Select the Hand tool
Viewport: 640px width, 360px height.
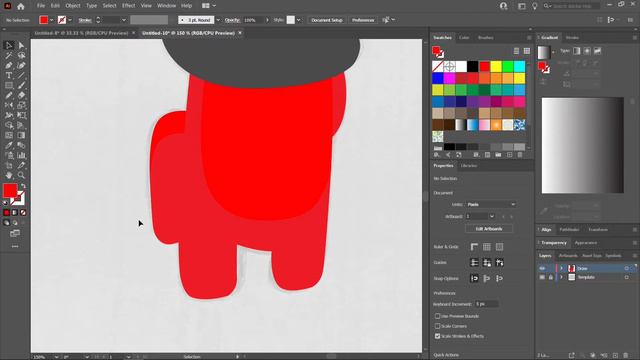(x=9, y=175)
